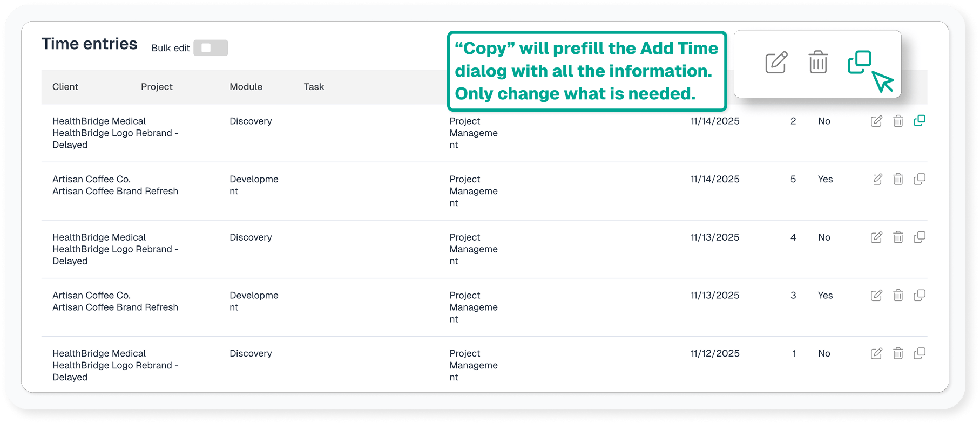Copy the Artisan Coffee 11/14/2025 entry

pos(920,179)
